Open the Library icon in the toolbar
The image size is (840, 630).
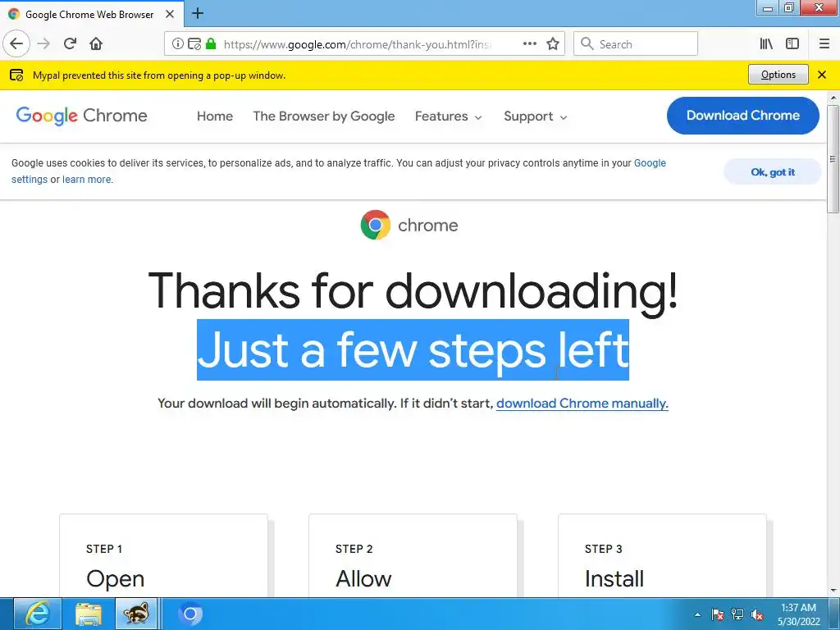pyautogui.click(x=766, y=44)
